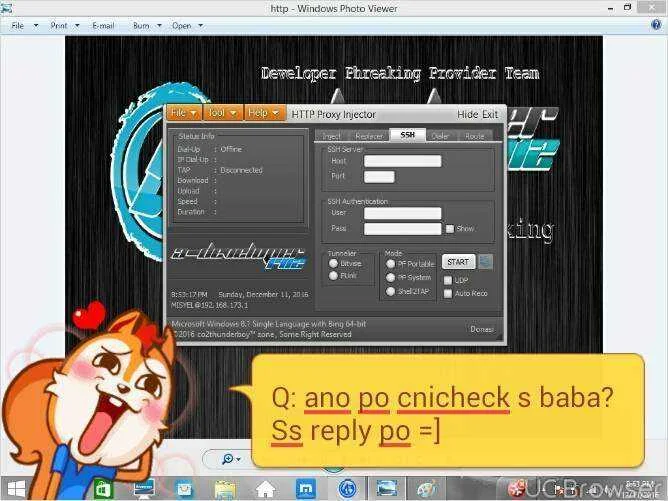Screen dimensions: 668x501
Task: Select the Plink tunneler option
Action: [334, 276]
